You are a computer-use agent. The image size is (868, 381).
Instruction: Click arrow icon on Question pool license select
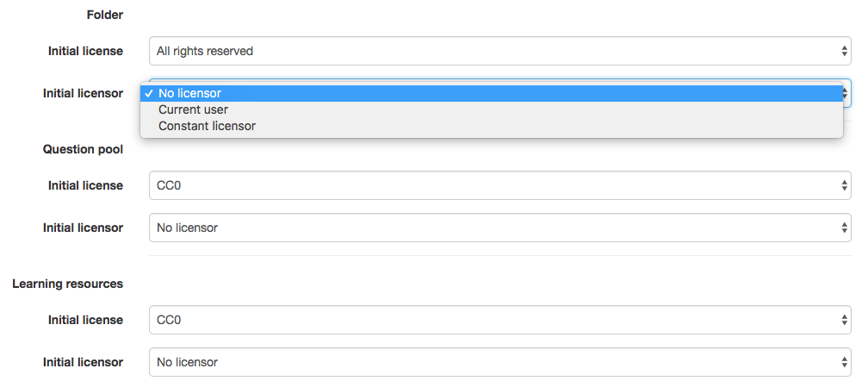coord(845,185)
